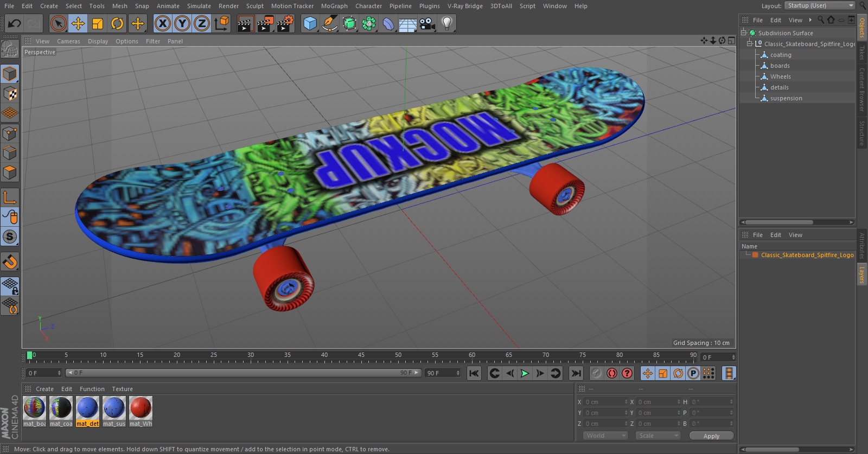Screen dimensions: 868x454
Task: Play the animation forward
Action: coord(525,373)
